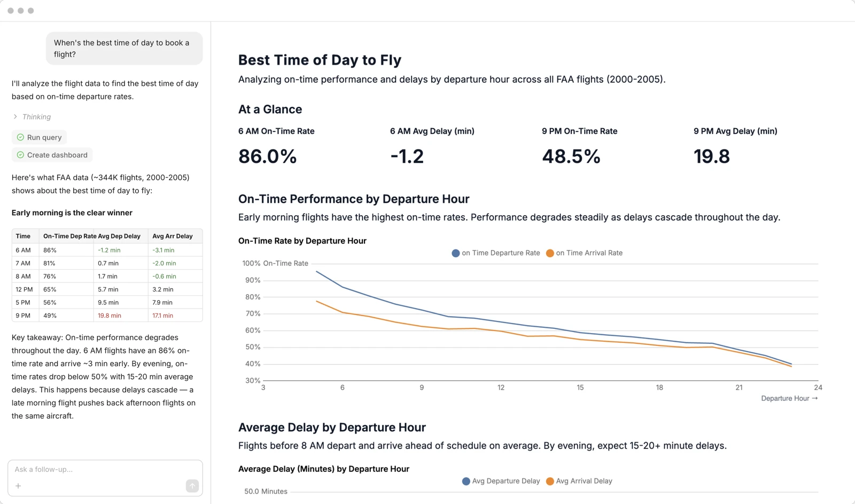Click the green check icon beside Run query
The width and height of the screenshot is (855, 504).
pyautogui.click(x=20, y=137)
